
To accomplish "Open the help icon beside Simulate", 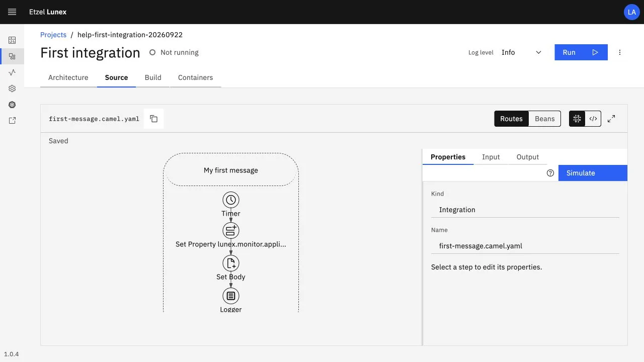I will coord(550,173).
